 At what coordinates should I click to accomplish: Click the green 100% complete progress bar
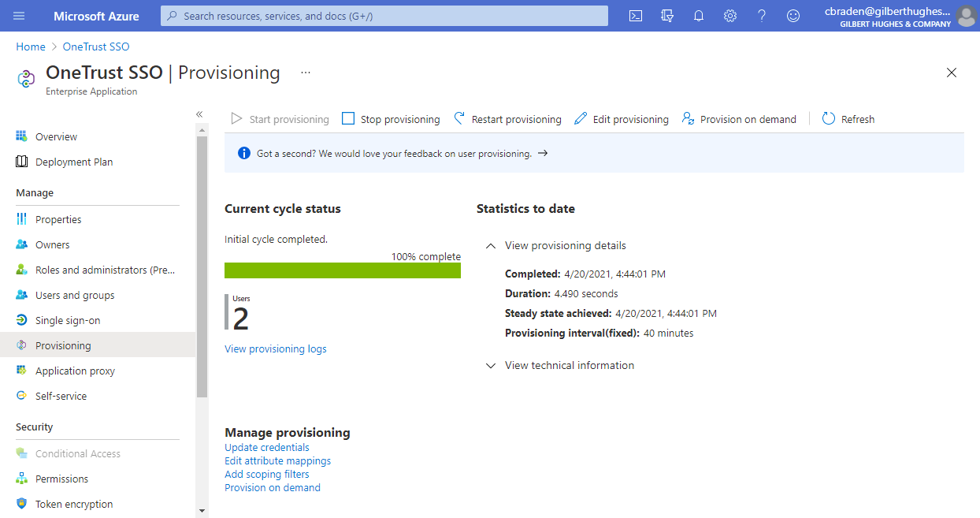[x=343, y=270]
